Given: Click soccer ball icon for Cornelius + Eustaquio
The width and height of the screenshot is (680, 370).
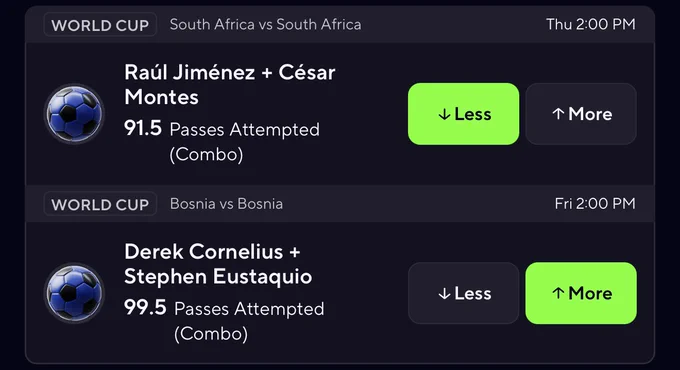Looking at the screenshot, I should point(74,293).
